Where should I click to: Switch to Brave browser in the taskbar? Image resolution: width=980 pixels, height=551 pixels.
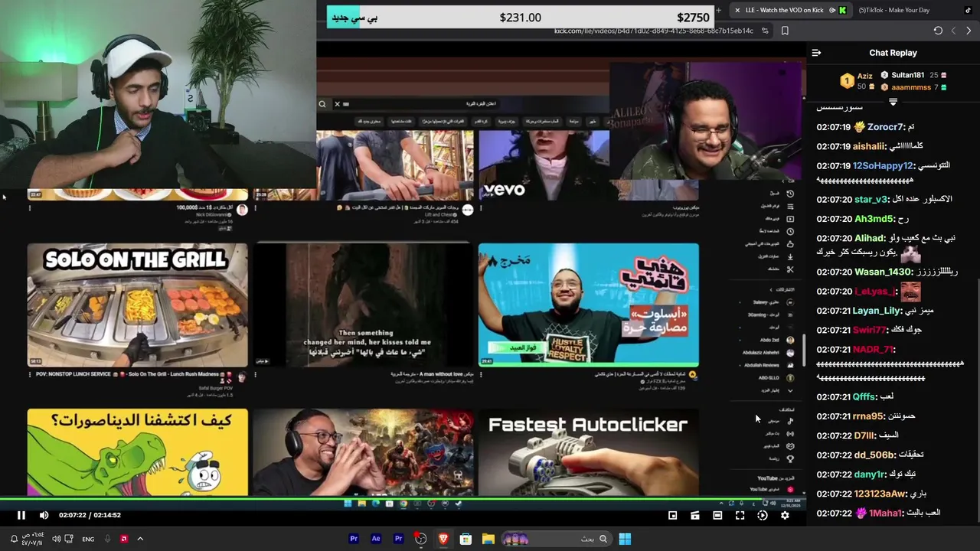443,539
